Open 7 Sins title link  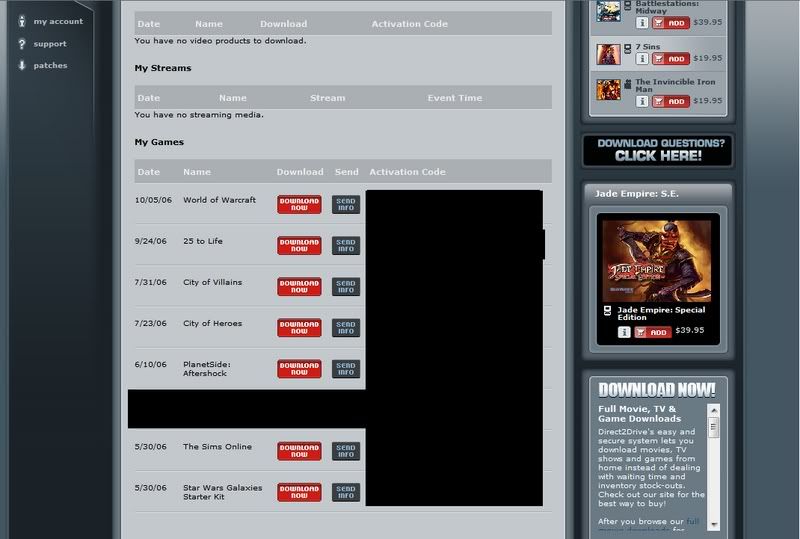coord(647,46)
